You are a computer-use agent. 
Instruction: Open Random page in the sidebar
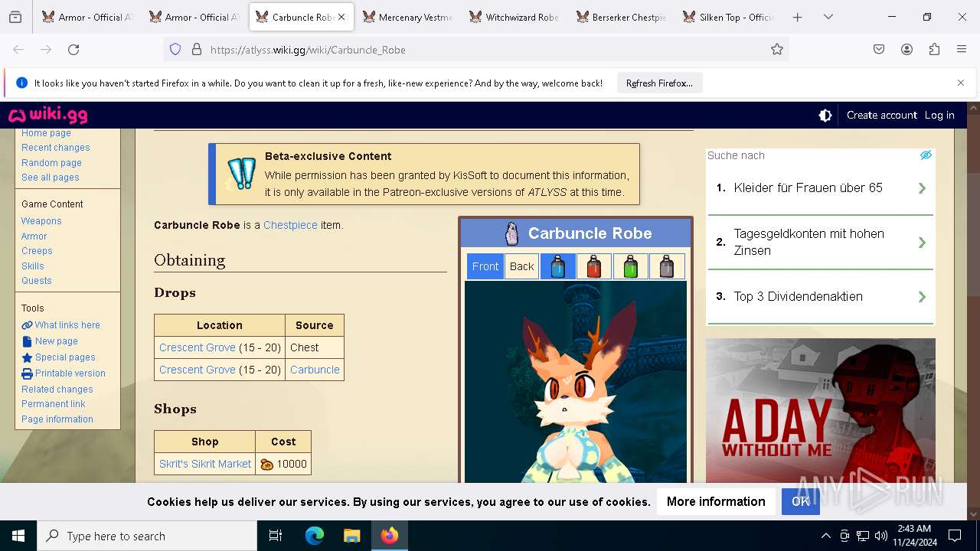51,163
